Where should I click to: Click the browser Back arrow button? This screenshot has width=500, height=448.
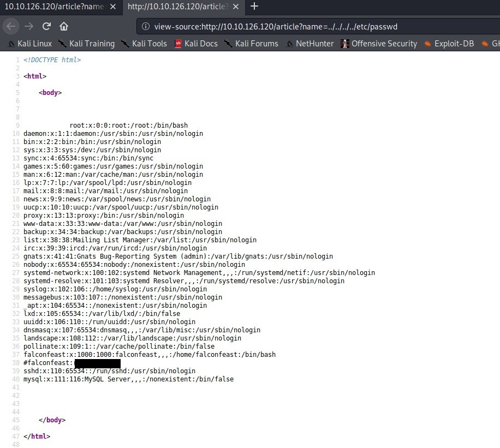11,26
